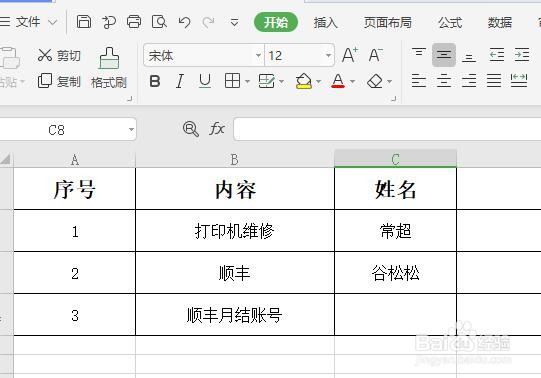Image resolution: width=541 pixels, height=378 pixels.
Task: Expand the name box dropdown arrow
Action: tap(131, 130)
